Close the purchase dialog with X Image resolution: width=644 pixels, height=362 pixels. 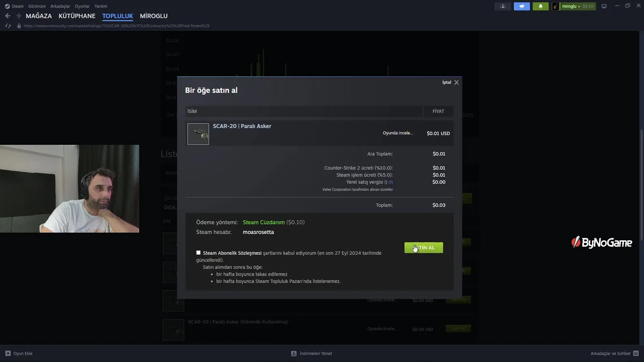point(456,82)
